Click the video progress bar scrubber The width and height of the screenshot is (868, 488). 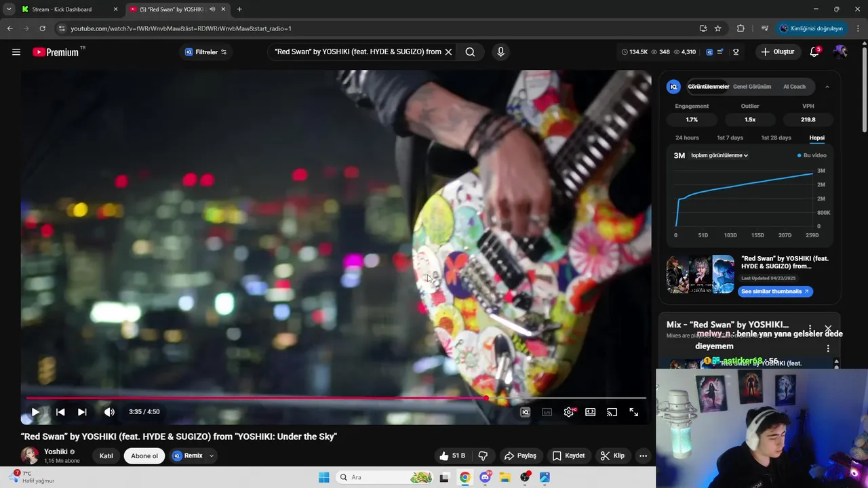(x=486, y=399)
